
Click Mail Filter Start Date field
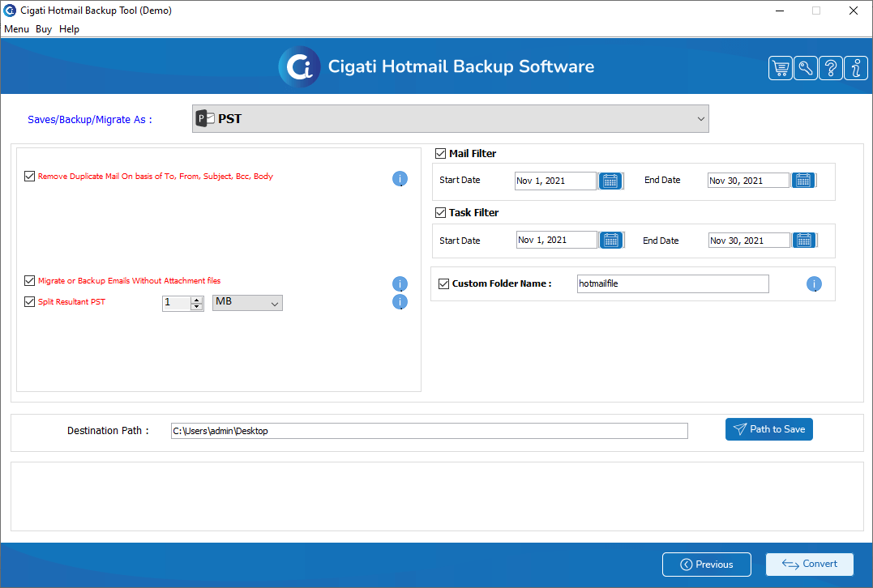(555, 181)
